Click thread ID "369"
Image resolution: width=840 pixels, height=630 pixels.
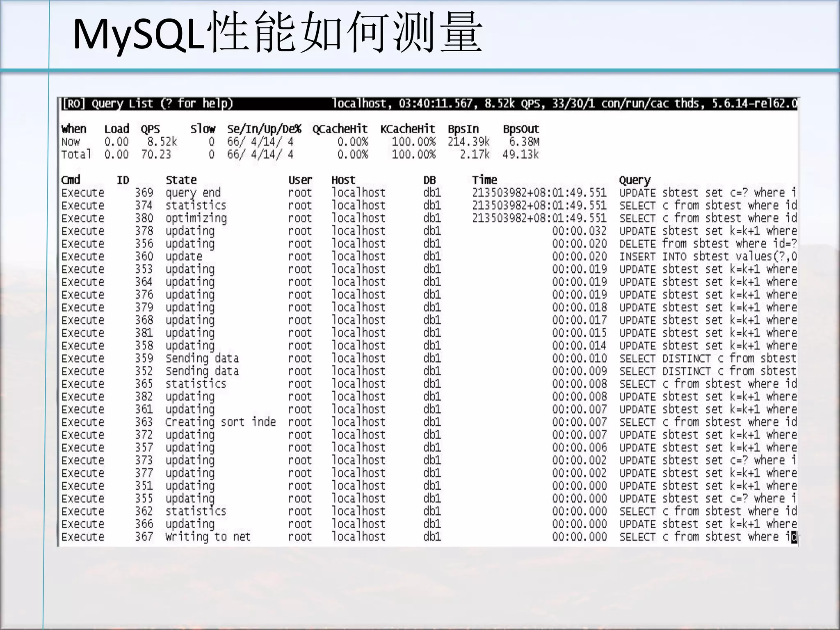coord(144,193)
